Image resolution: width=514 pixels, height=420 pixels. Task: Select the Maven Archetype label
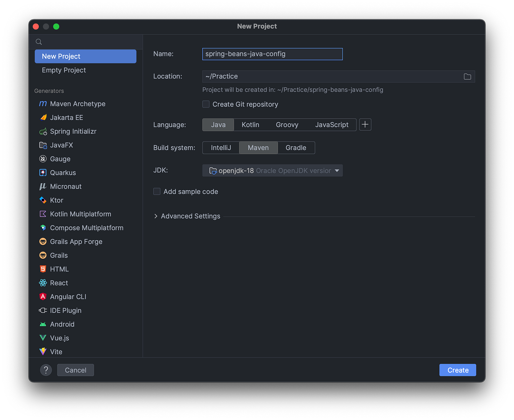click(x=78, y=104)
